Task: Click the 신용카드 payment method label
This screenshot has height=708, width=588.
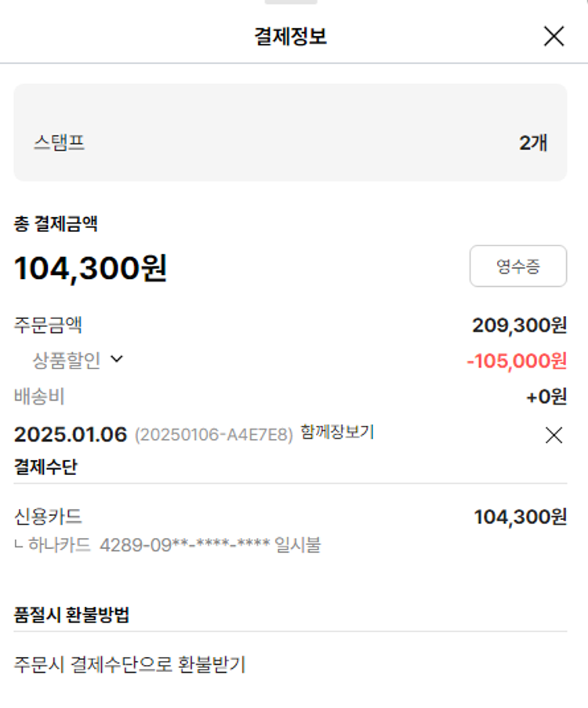Action: point(48,517)
